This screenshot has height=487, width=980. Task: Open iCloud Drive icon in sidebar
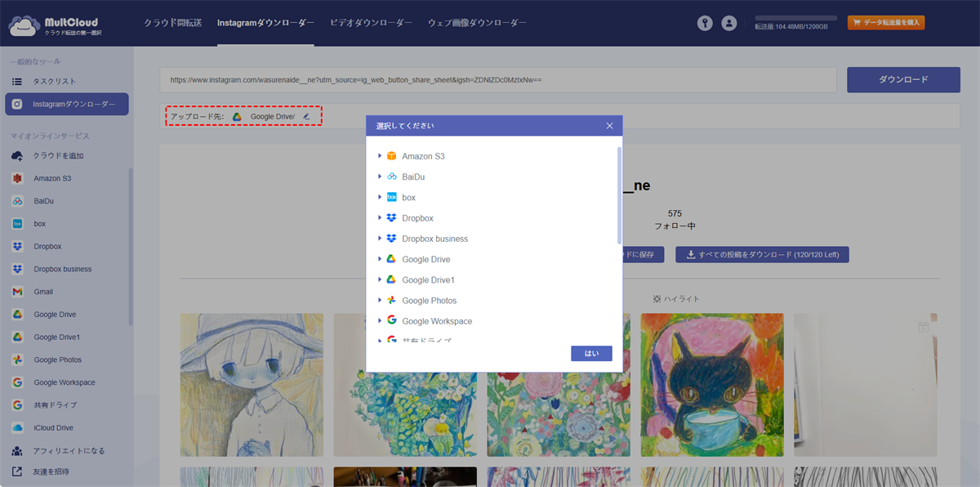pyautogui.click(x=17, y=427)
